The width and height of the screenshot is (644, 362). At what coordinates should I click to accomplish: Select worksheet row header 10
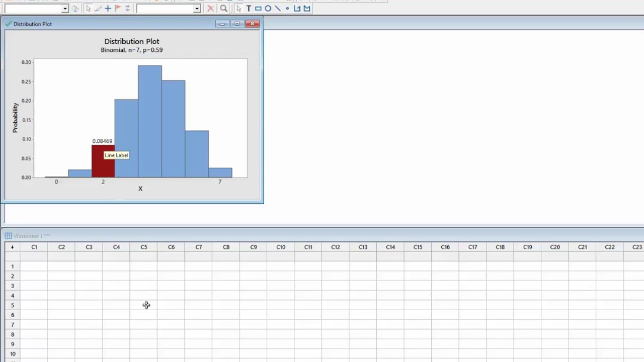(13, 354)
